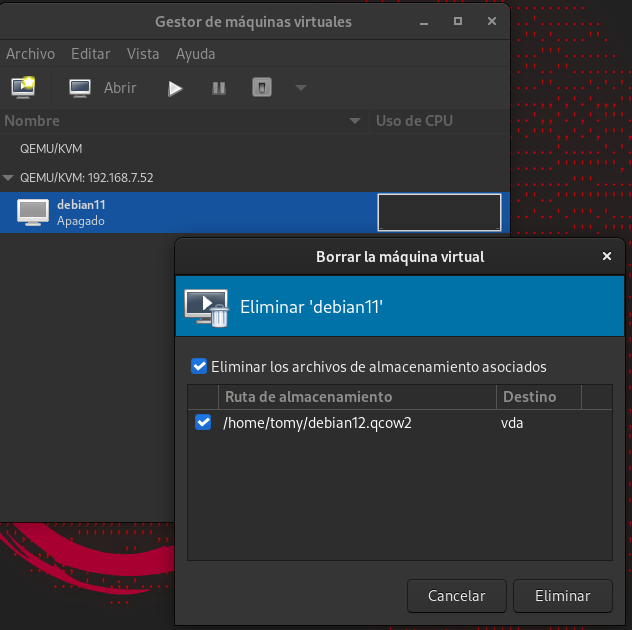Image resolution: width=632 pixels, height=630 pixels.
Task: Collapse the QEMU/KVM: 192.168.7.52 connection
Action: coord(9,178)
